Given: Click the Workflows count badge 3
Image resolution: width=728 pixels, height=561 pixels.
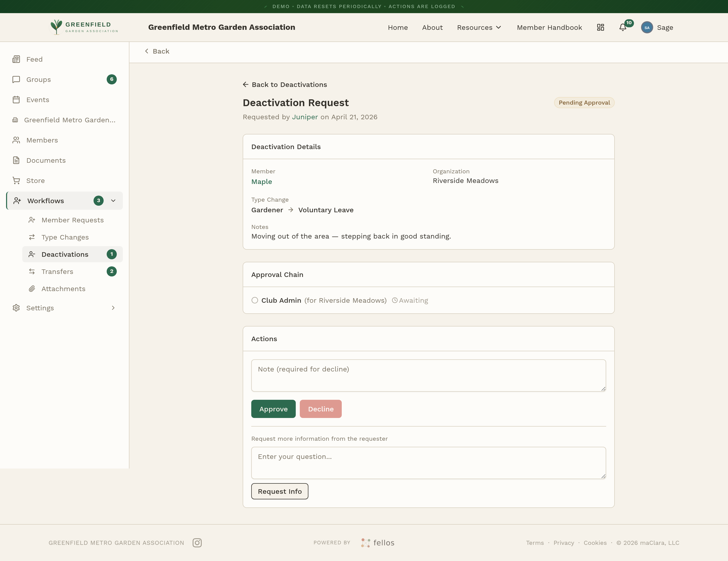Looking at the screenshot, I should tap(98, 201).
